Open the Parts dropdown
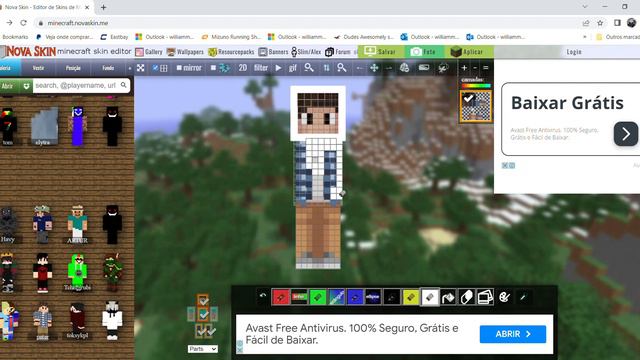 203,349
